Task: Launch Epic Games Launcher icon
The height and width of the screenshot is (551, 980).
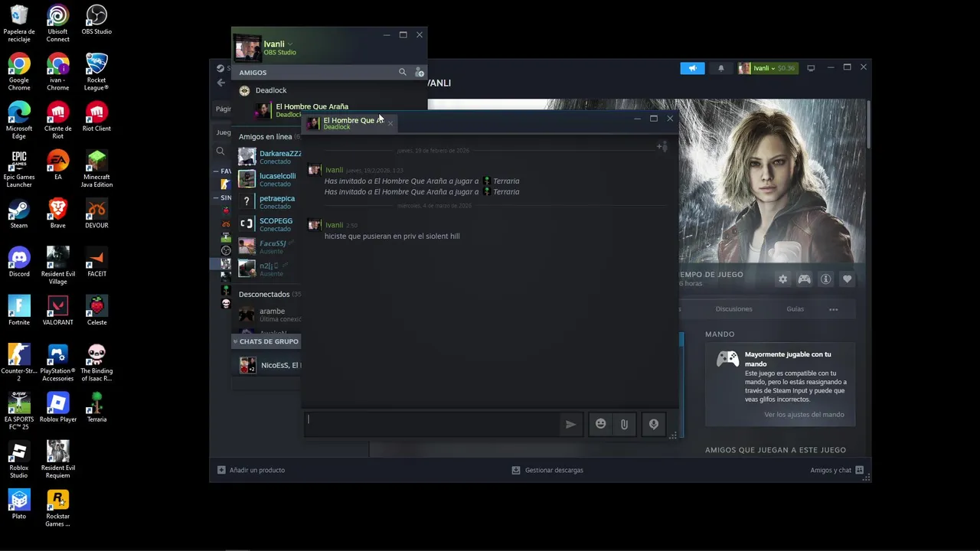Action: pos(19,168)
